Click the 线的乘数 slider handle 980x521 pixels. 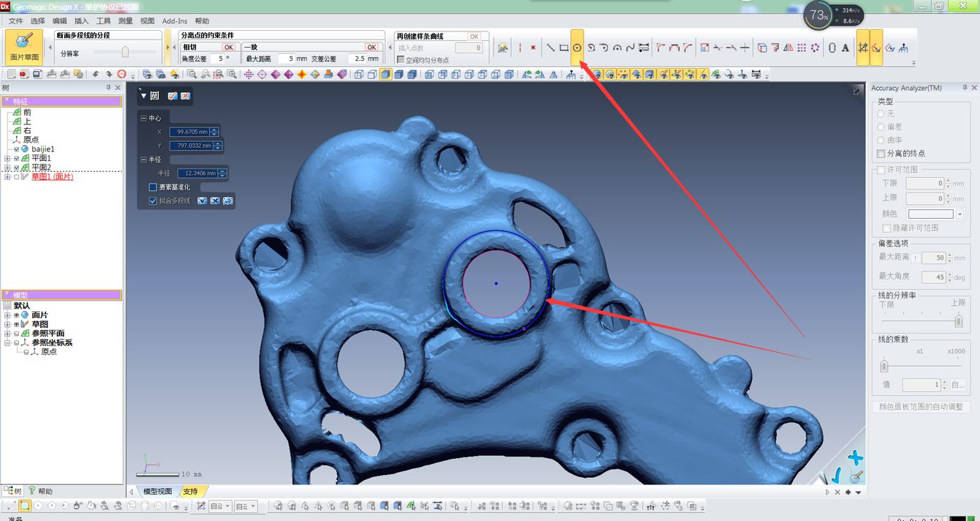tap(883, 364)
